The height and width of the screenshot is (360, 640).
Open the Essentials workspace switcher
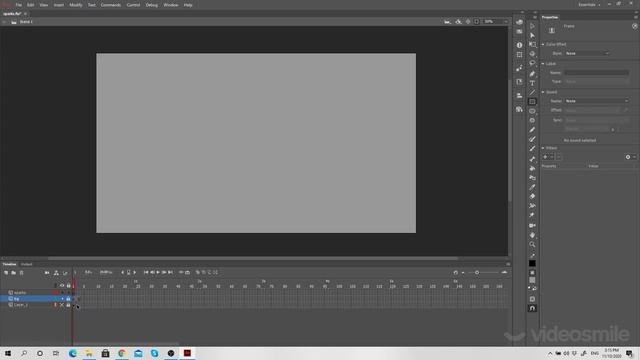tap(589, 5)
